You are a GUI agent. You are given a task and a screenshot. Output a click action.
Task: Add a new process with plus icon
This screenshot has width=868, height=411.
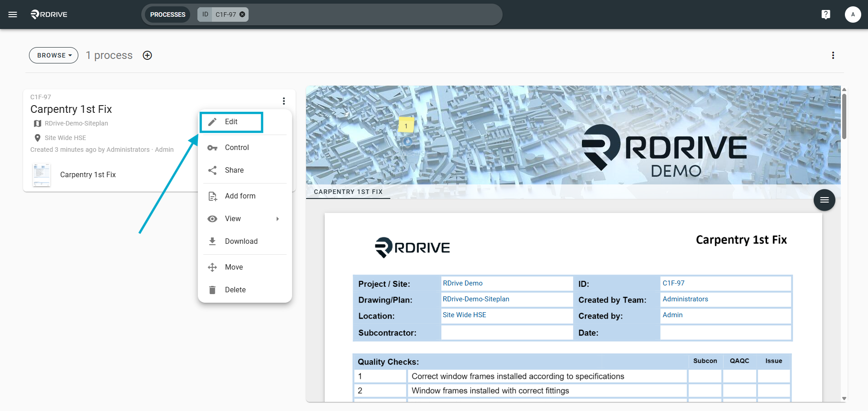147,55
